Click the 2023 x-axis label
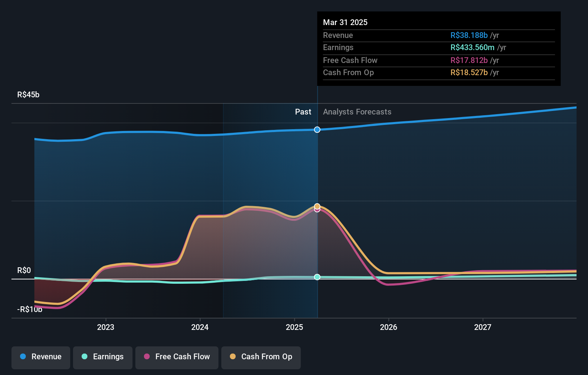Screen dimensions: 588x375 click(x=106, y=327)
